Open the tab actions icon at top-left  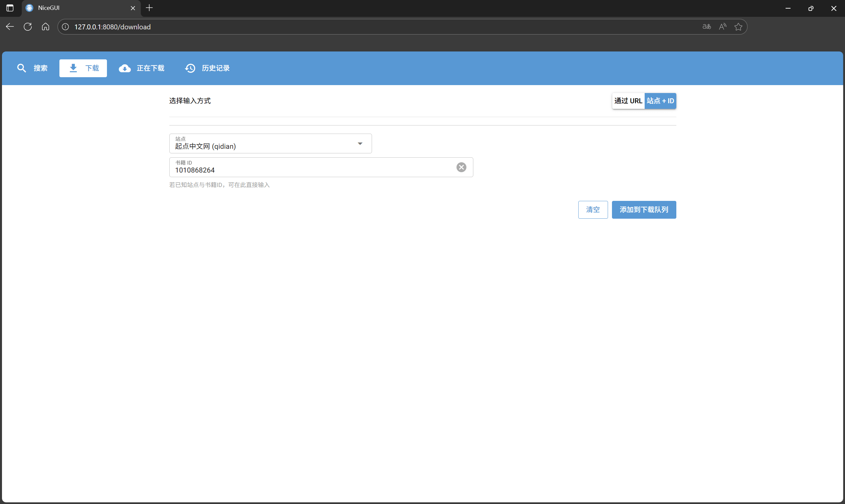click(10, 8)
